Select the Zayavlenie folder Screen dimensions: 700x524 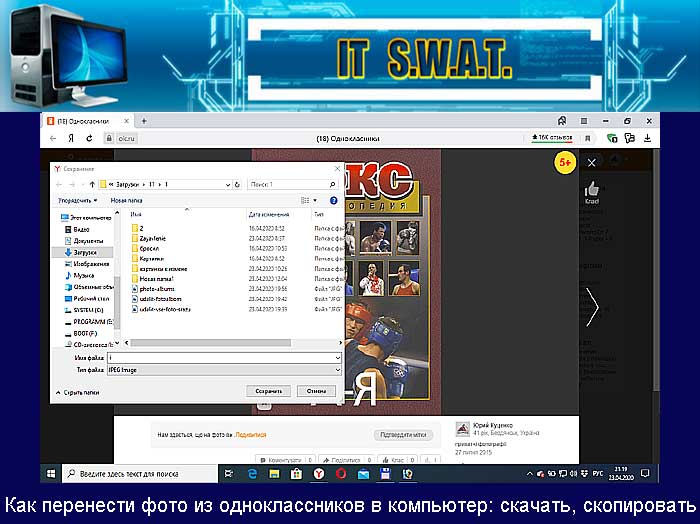(149, 238)
